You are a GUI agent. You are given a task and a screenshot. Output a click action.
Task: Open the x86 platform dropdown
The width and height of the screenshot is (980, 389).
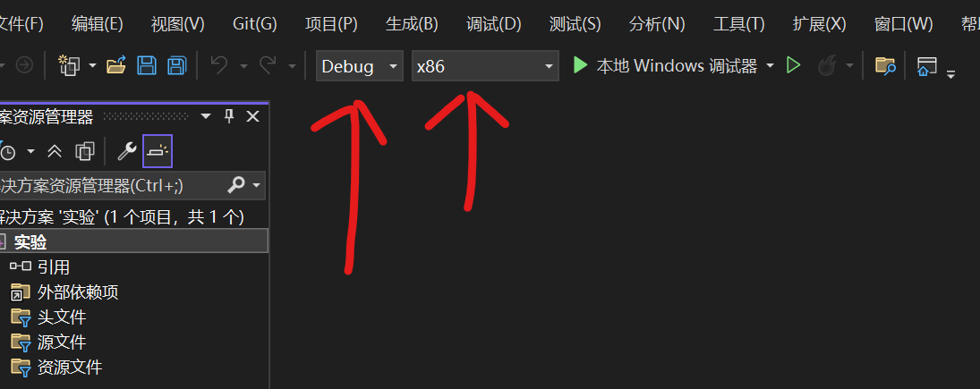(x=485, y=65)
